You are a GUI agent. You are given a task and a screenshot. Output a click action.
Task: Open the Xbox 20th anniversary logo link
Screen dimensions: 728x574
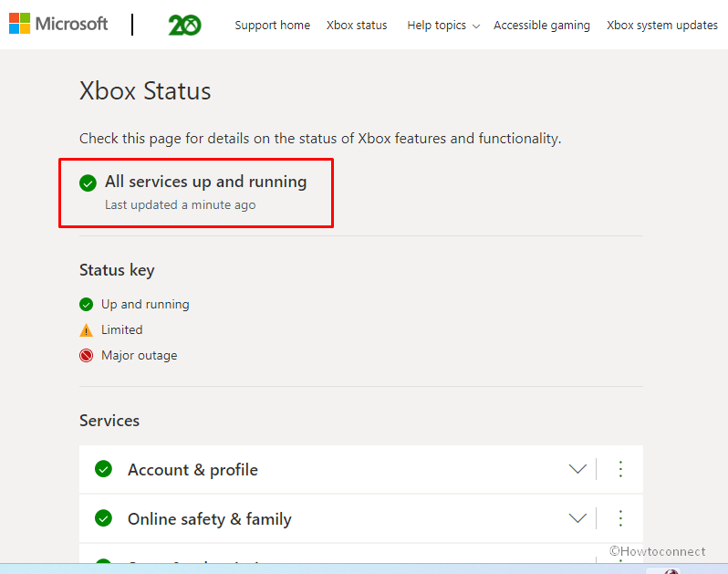tap(185, 25)
